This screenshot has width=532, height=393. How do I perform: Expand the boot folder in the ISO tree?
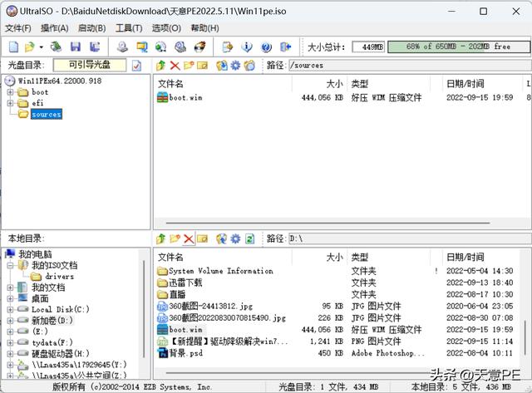tap(10, 92)
